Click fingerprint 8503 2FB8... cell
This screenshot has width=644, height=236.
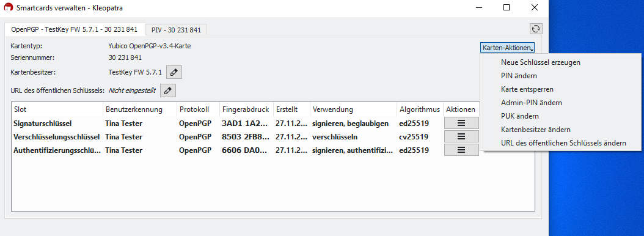pos(246,136)
